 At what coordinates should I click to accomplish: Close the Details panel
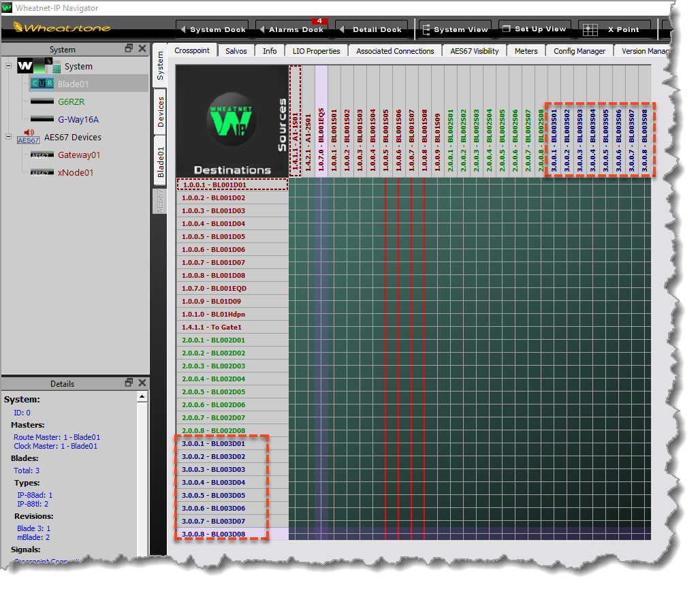click(x=142, y=383)
